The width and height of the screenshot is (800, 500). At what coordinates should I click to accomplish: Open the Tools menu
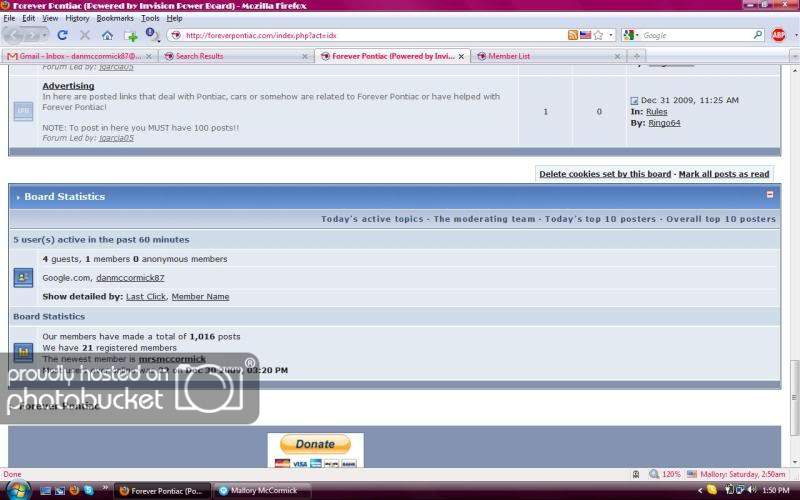150,18
